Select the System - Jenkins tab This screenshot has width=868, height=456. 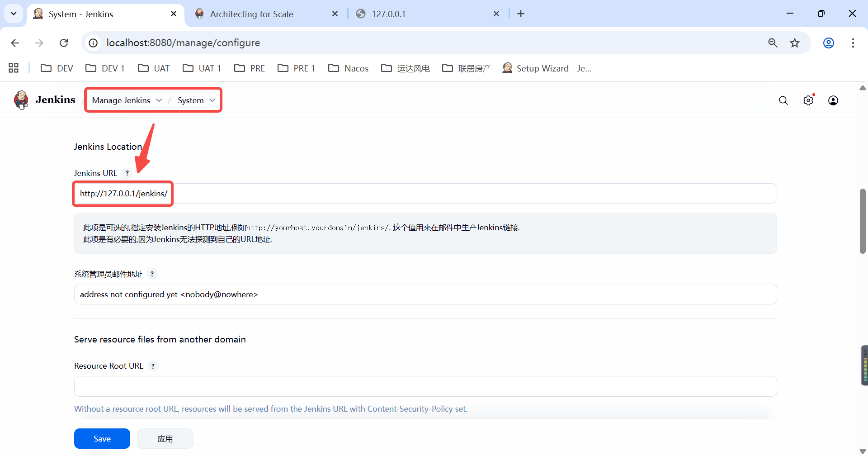point(106,14)
